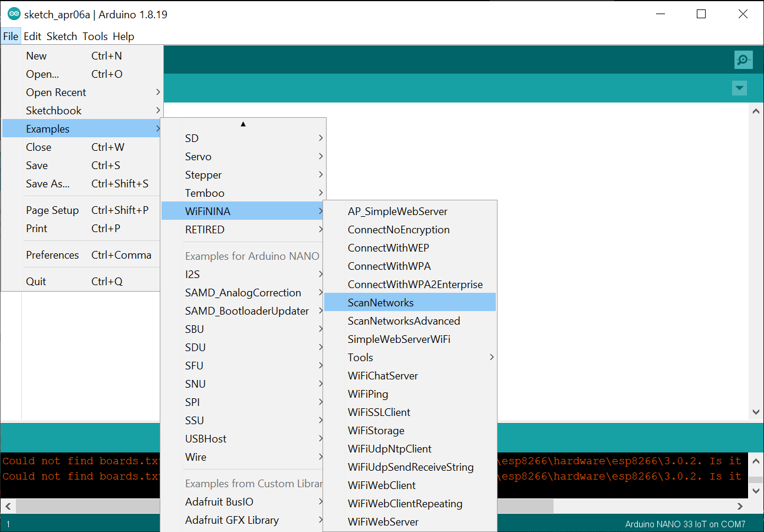The image size is (764, 532).
Task: Click the Arduino logo in title bar
Action: 14,14
